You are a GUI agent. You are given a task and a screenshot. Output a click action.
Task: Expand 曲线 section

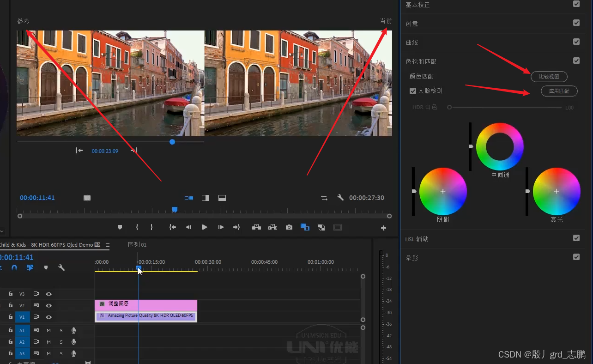tap(412, 42)
